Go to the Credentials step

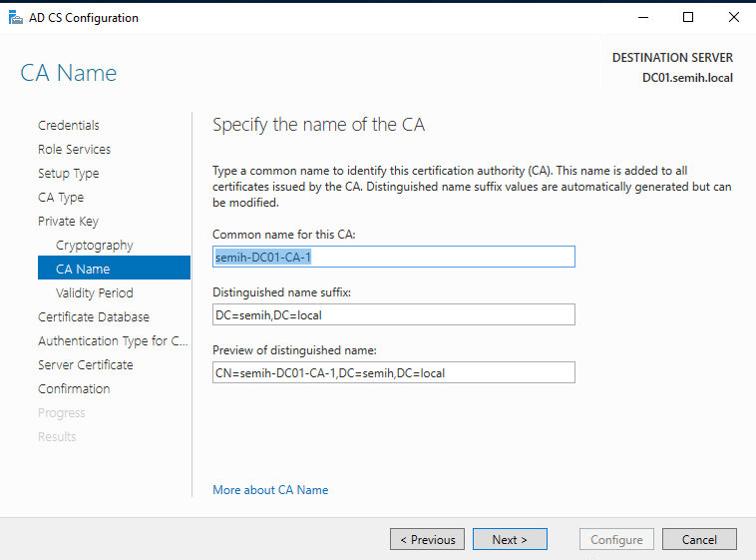point(69,125)
